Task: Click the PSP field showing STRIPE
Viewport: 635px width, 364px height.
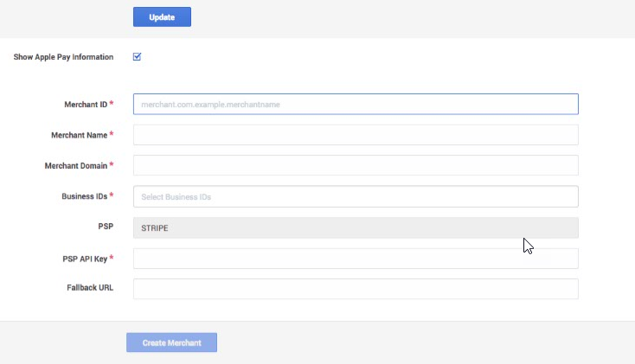Action: click(x=356, y=228)
